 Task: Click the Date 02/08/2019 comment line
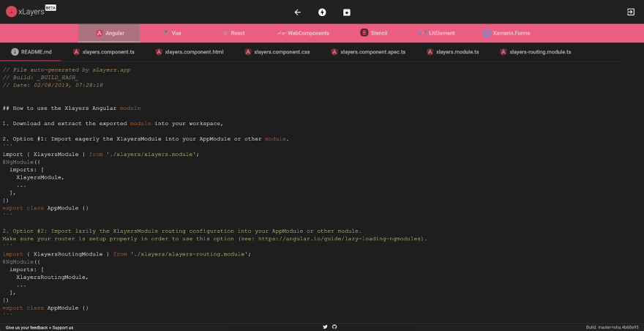click(x=53, y=86)
